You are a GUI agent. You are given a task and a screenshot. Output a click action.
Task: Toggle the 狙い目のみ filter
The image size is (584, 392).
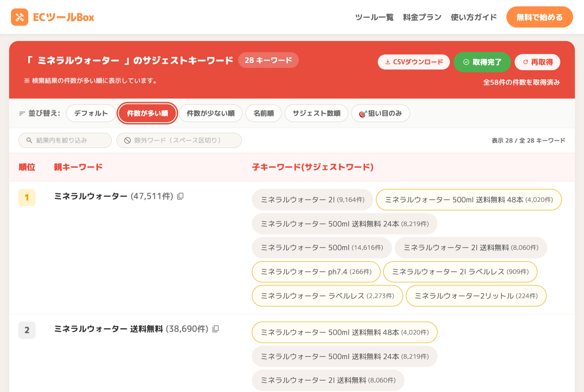[x=381, y=113]
